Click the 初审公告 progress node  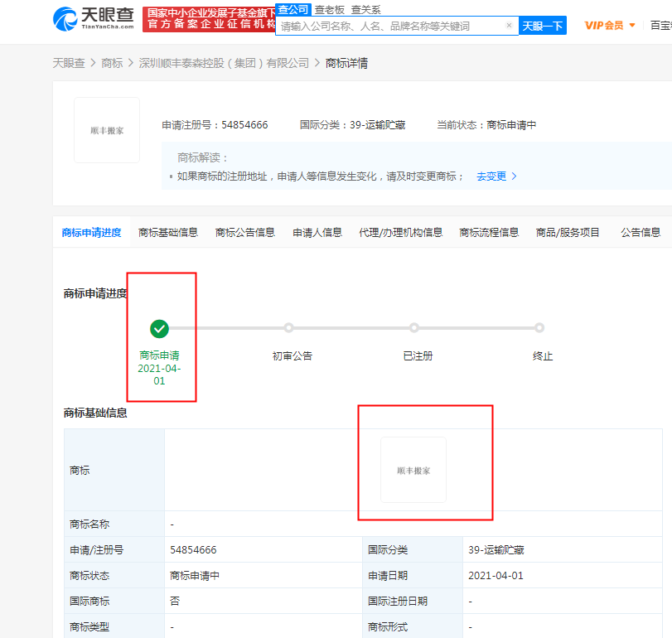point(289,328)
